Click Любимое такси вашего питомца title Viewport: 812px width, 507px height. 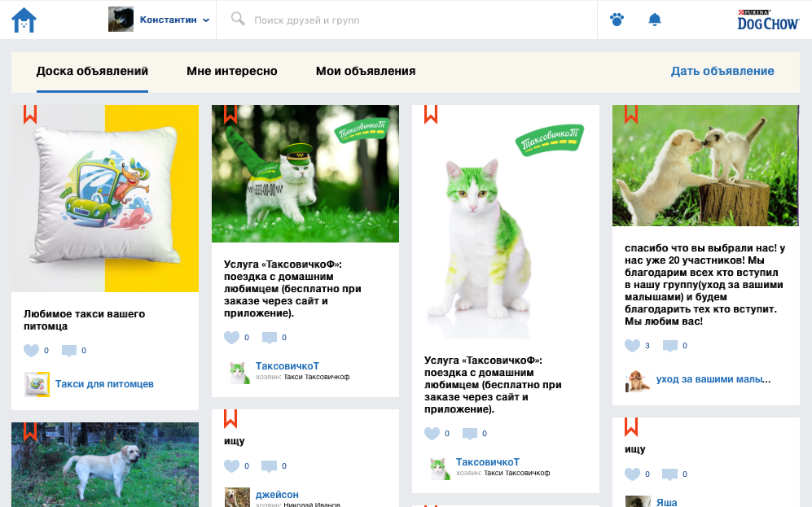pos(85,321)
